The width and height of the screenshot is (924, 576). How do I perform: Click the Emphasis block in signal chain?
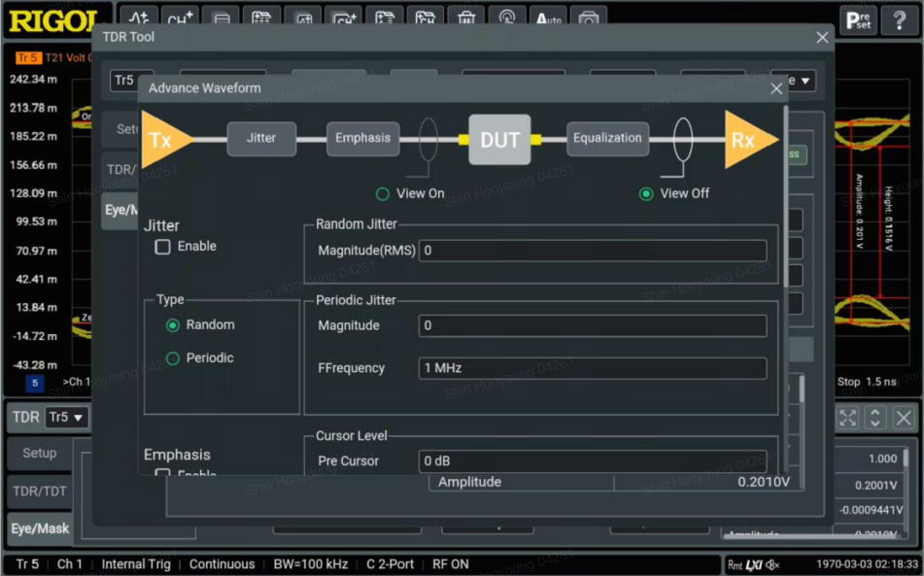(362, 138)
